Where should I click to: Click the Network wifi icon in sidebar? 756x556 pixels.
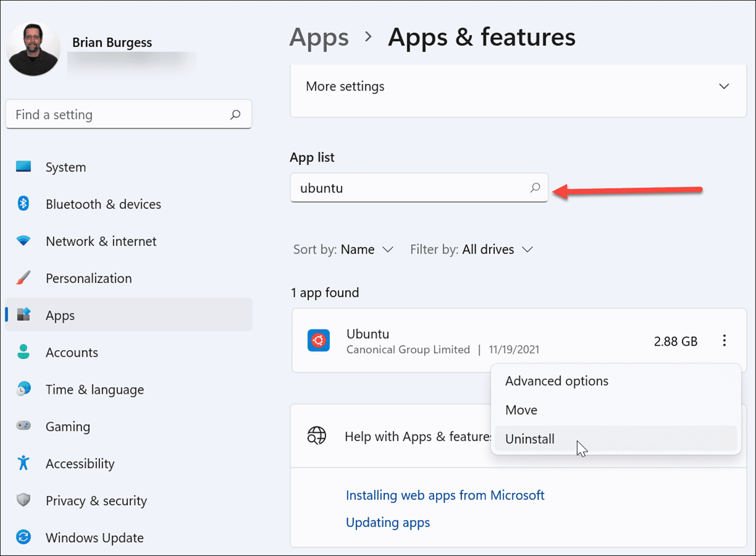click(x=23, y=241)
